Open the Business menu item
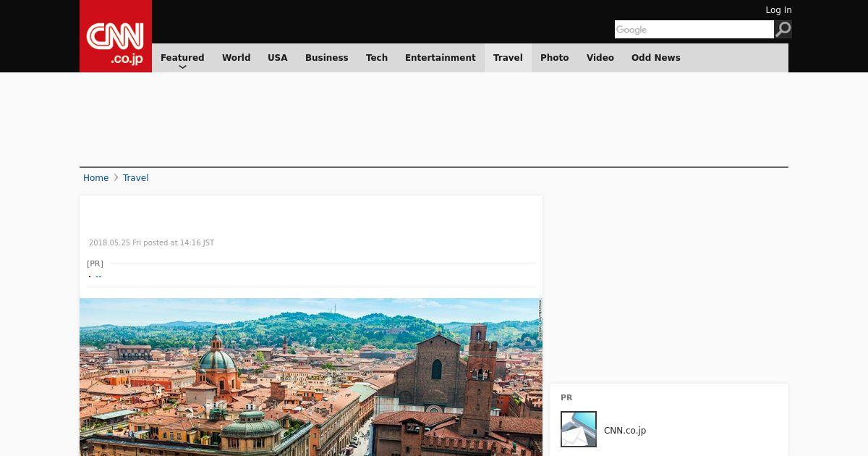Image resolution: width=868 pixels, height=456 pixels. click(326, 58)
